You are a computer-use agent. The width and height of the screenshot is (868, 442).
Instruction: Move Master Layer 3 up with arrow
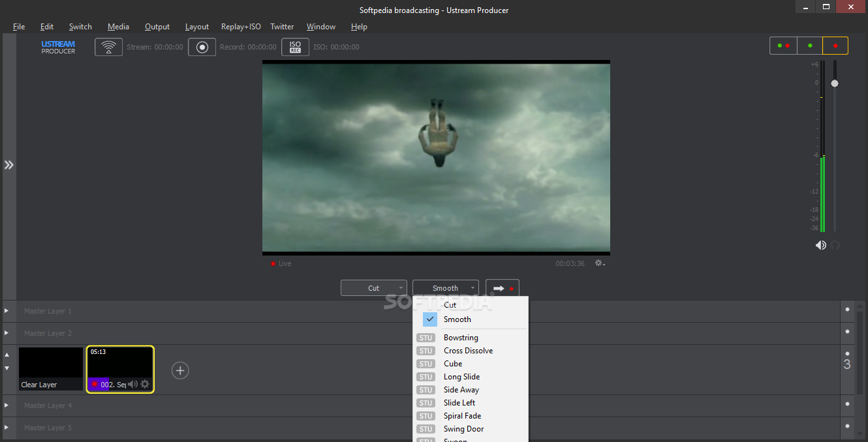[x=7, y=355]
